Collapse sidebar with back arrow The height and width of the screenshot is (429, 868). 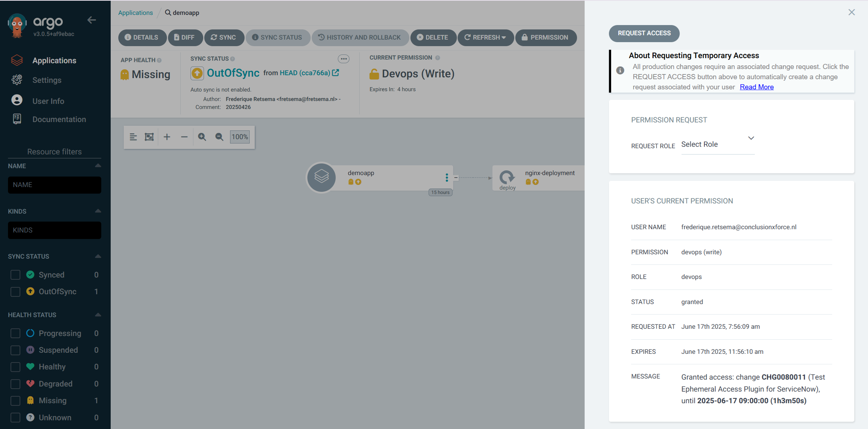[92, 20]
